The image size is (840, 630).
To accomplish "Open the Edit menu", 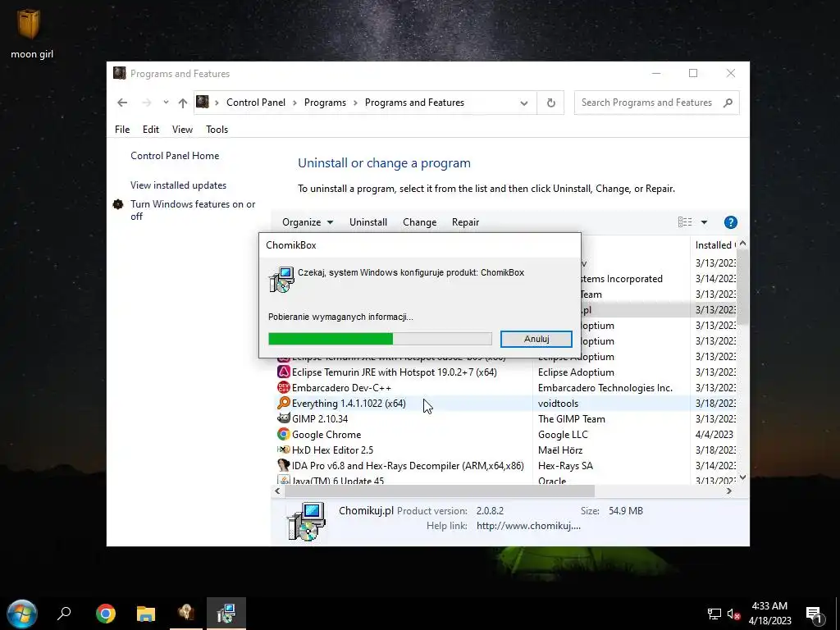I will (151, 129).
